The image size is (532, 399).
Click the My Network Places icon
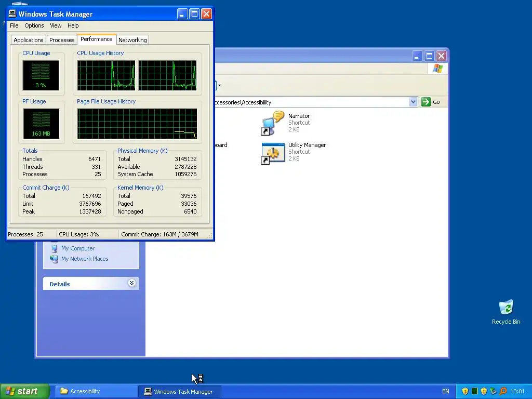click(x=54, y=259)
